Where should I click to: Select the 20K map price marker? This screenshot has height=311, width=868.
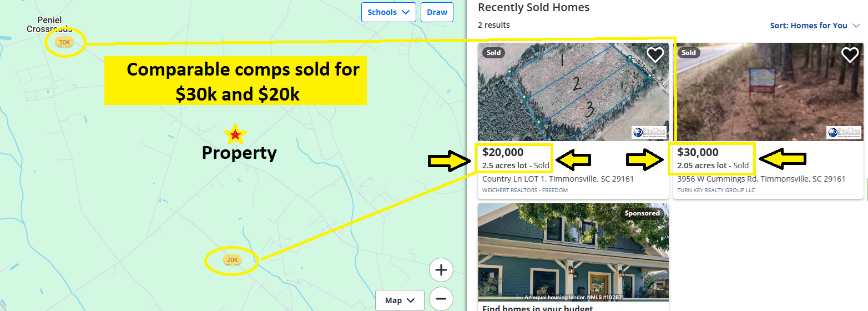[232, 260]
